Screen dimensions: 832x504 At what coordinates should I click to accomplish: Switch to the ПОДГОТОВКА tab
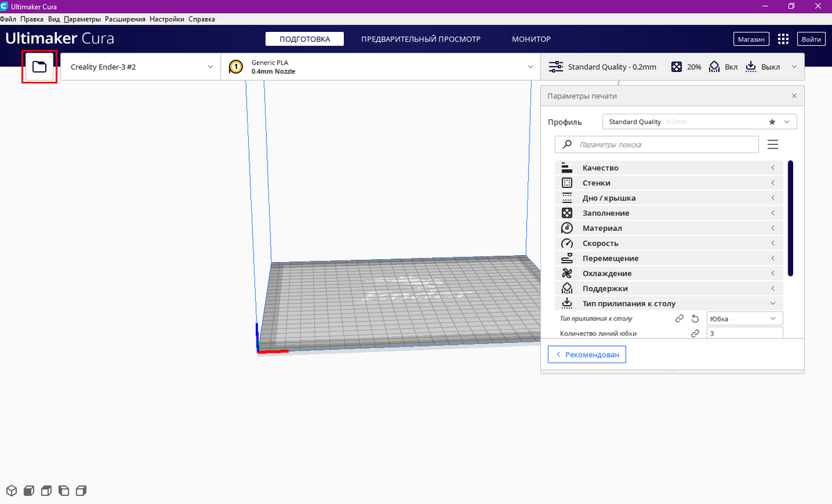click(304, 40)
